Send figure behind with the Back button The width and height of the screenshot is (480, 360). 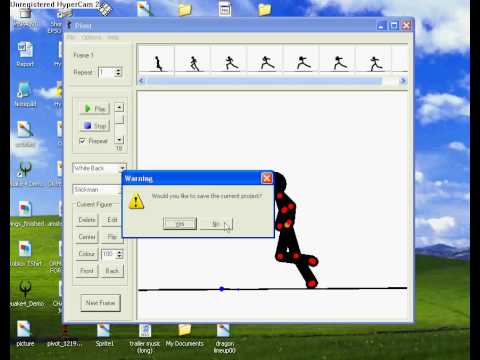[x=112, y=271]
